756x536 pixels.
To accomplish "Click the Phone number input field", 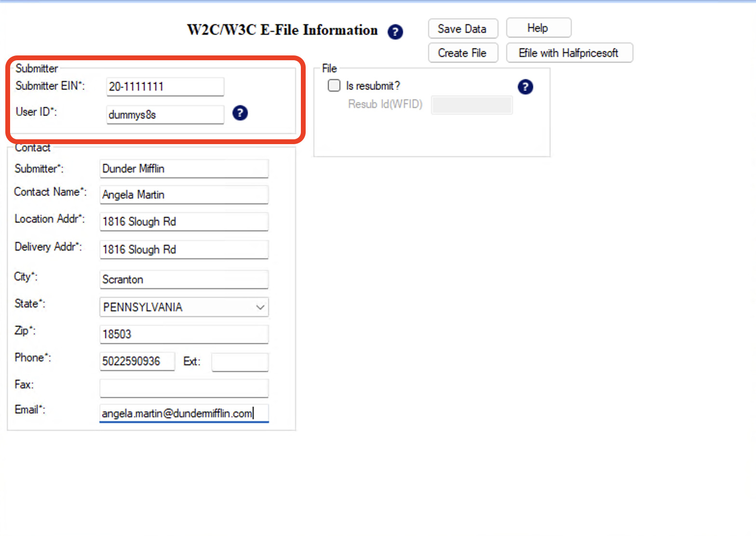I will [137, 362].
